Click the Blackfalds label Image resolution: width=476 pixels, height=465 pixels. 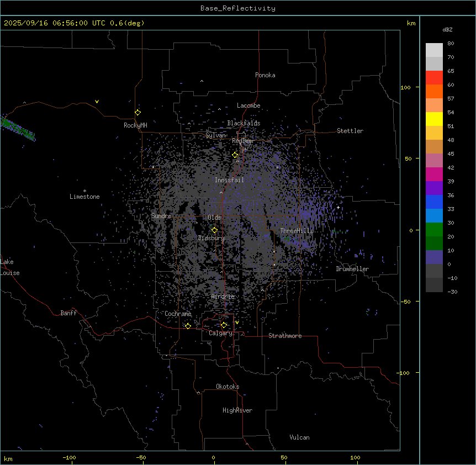click(x=244, y=123)
